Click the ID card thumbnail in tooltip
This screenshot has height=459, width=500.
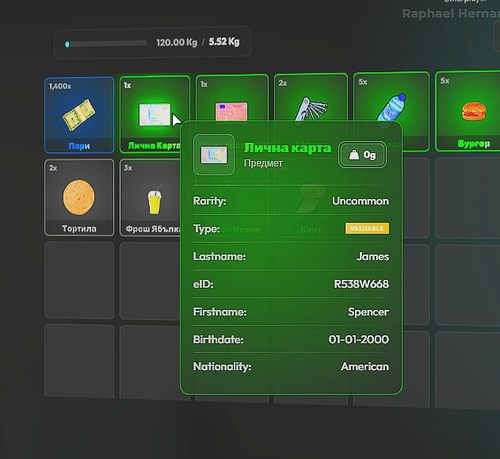[x=214, y=155]
